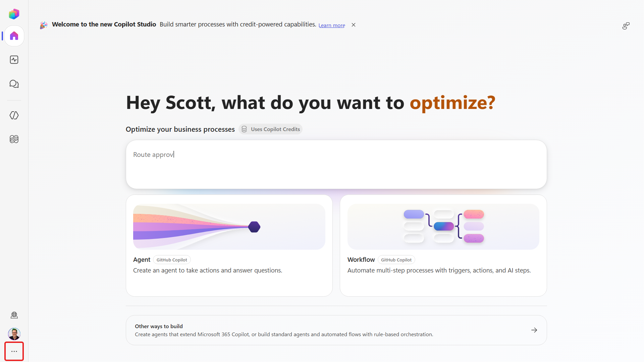Select the code brackets sidebar icon
This screenshot has width=644, height=362.
[14, 115]
